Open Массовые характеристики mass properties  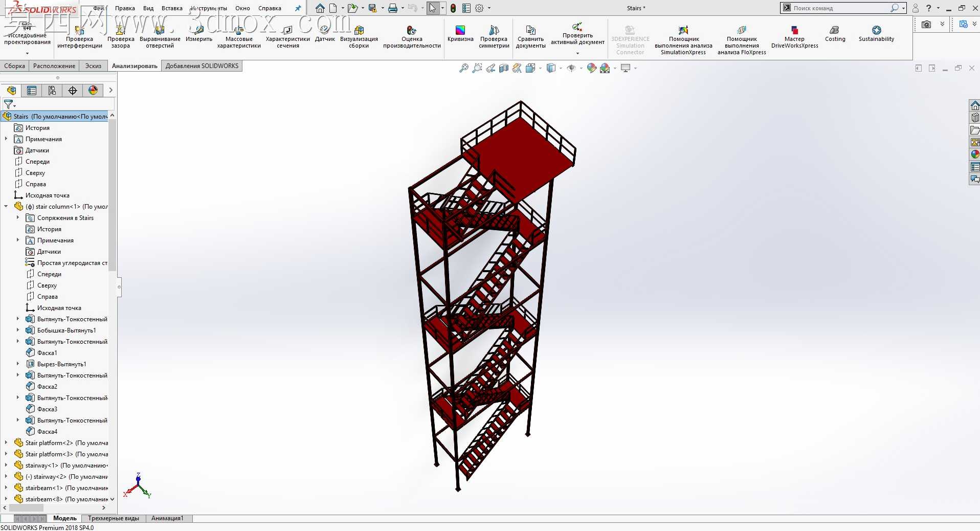click(x=239, y=37)
